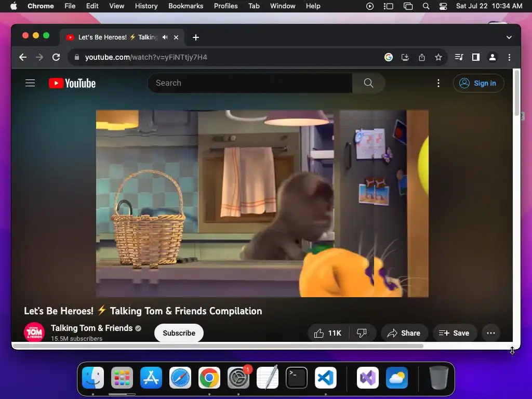Open the Edit menu
The image size is (532, 399).
click(92, 6)
